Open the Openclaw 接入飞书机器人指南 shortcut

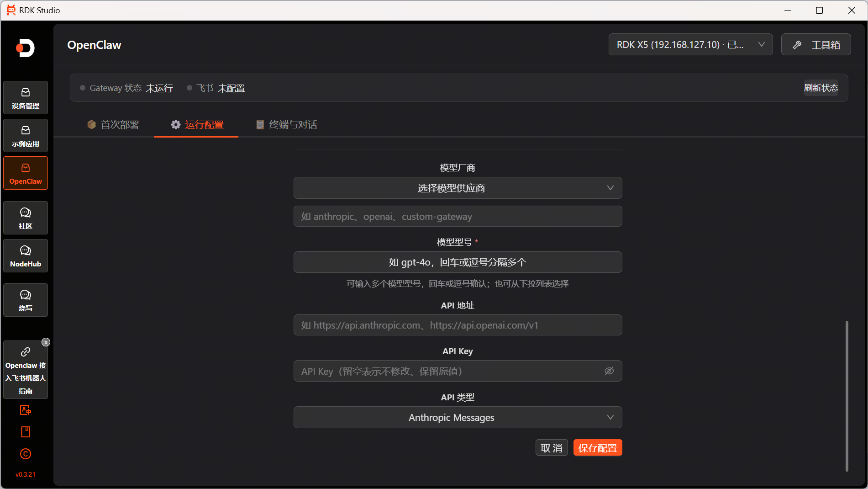[x=26, y=370]
